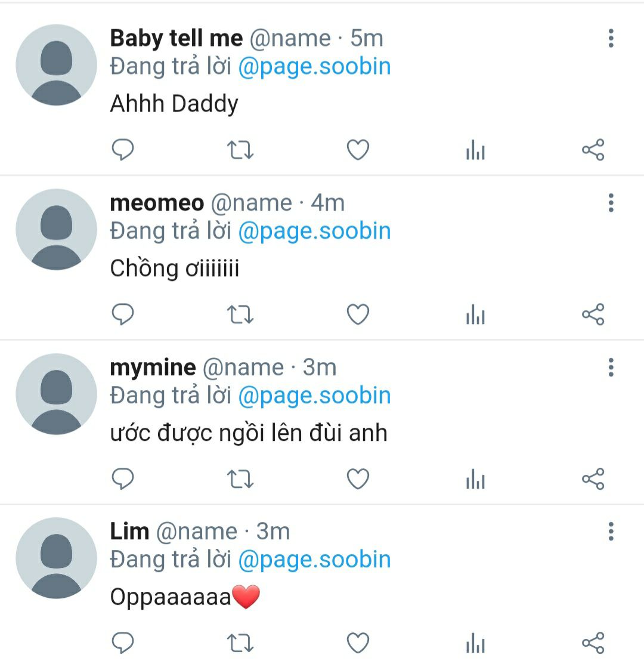The height and width of the screenshot is (667, 644).
Task: Like the mymine tweet
Action: coord(358,479)
